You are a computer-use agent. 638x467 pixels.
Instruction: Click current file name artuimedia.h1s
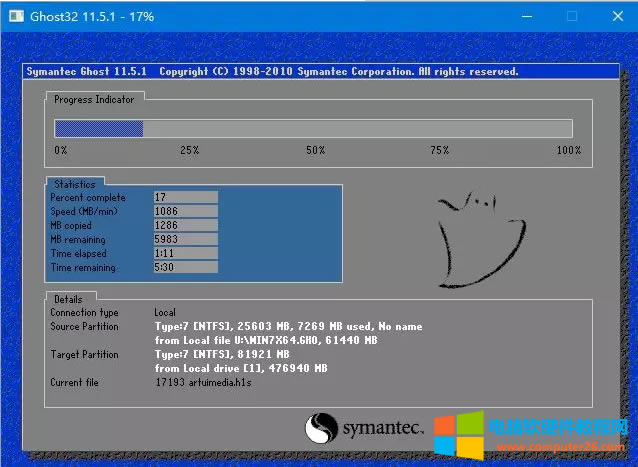220,382
